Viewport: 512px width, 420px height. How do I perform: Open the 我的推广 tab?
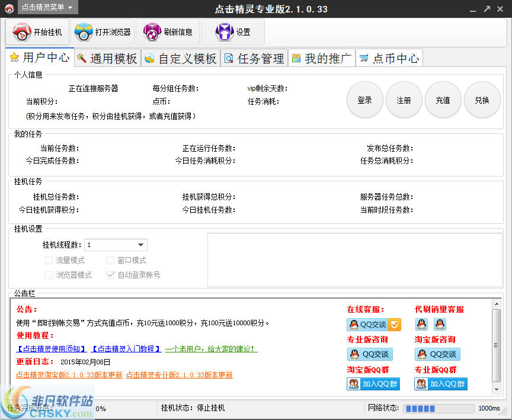pos(322,59)
